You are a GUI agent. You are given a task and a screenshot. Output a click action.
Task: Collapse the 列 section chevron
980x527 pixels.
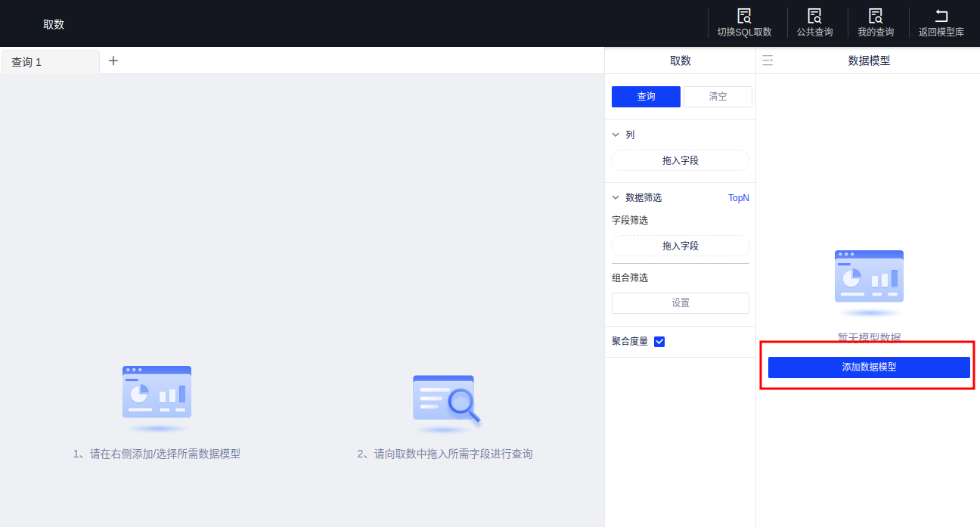[x=616, y=135]
